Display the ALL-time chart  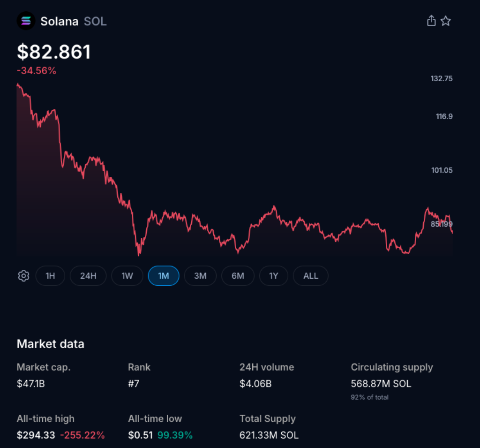click(310, 276)
